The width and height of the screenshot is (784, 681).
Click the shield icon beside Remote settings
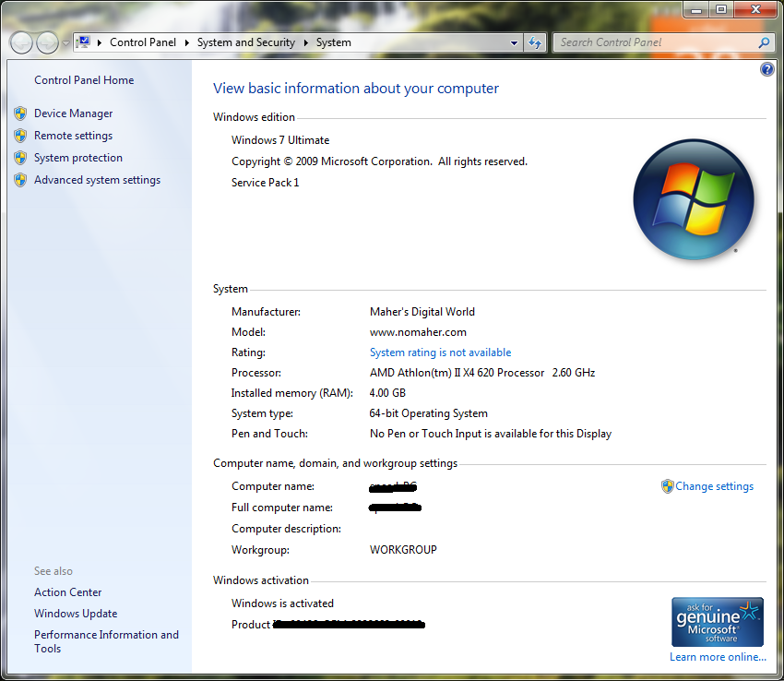click(x=20, y=136)
